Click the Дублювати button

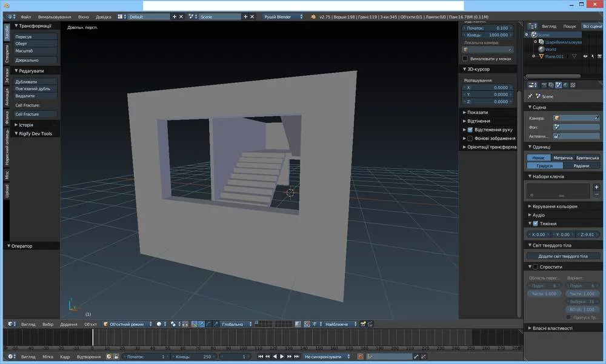[35, 81]
